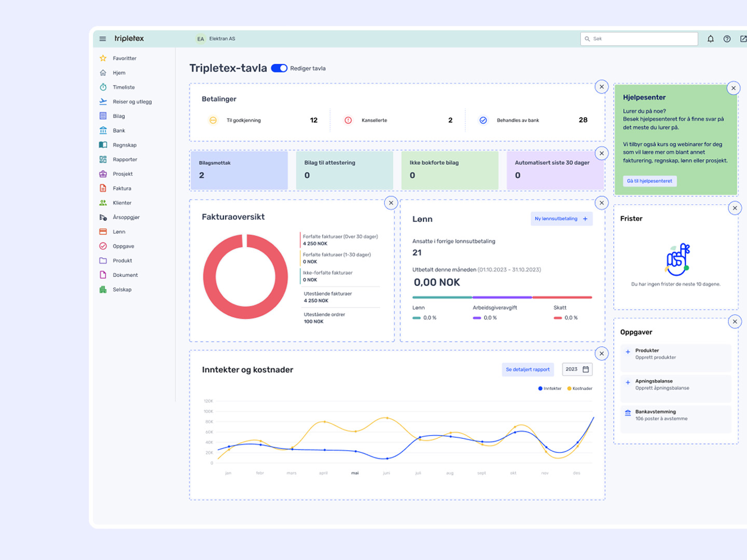Viewport: 747px width, 560px height.
Task: Open the 2023 year picker
Action: click(577, 369)
